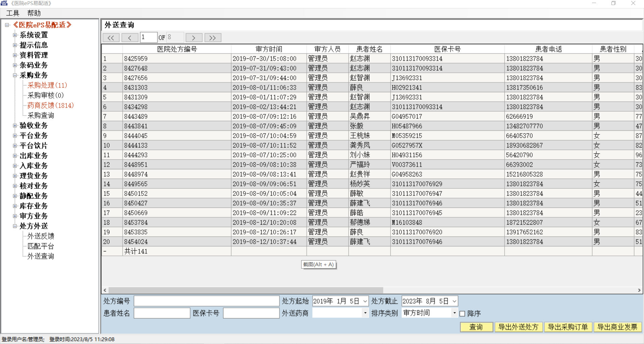
Task: Select 采购处理(11) in tree
Action: tap(47, 85)
